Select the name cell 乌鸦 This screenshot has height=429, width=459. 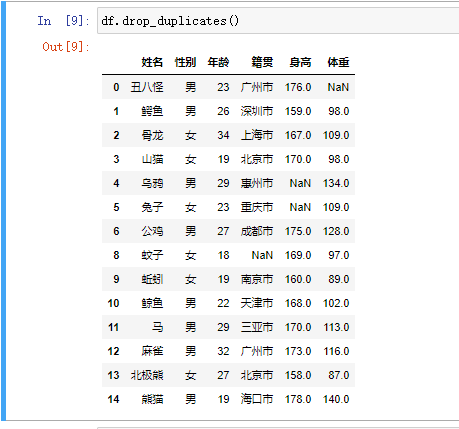pos(152,183)
